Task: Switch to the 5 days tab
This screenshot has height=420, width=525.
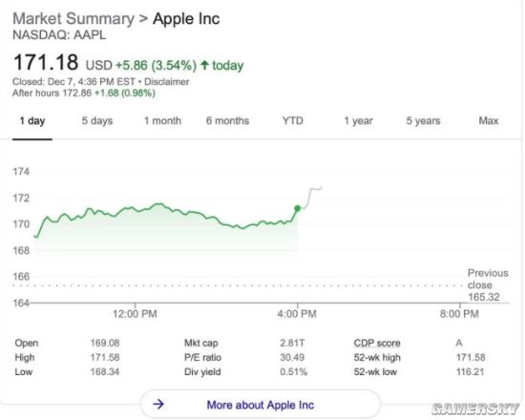Action: tap(97, 120)
